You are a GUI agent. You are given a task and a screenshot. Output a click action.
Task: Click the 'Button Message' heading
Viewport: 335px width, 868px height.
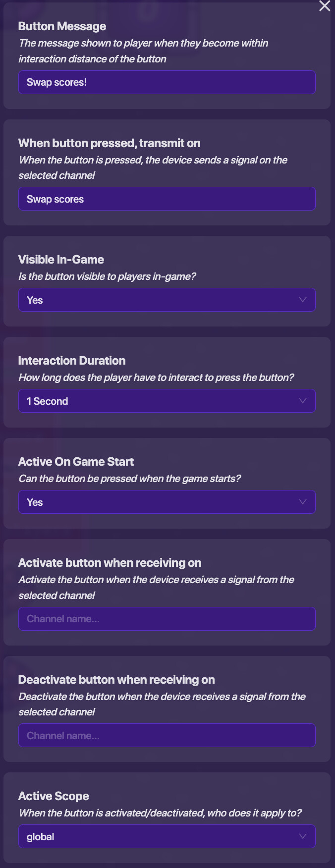point(62,26)
